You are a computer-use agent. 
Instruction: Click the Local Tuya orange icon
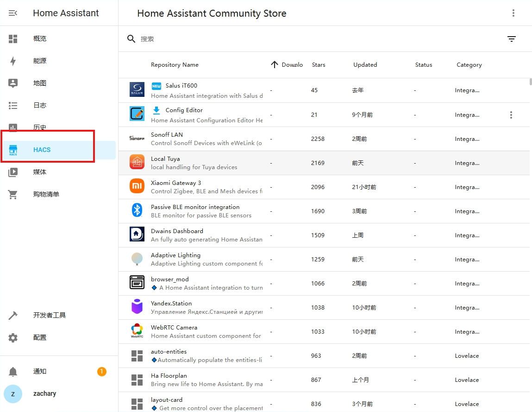click(137, 162)
